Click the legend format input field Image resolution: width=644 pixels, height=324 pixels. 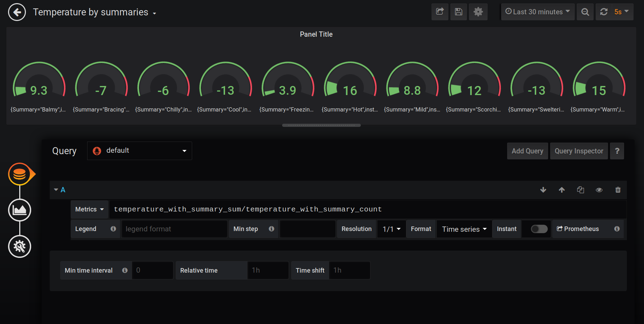coord(174,229)
